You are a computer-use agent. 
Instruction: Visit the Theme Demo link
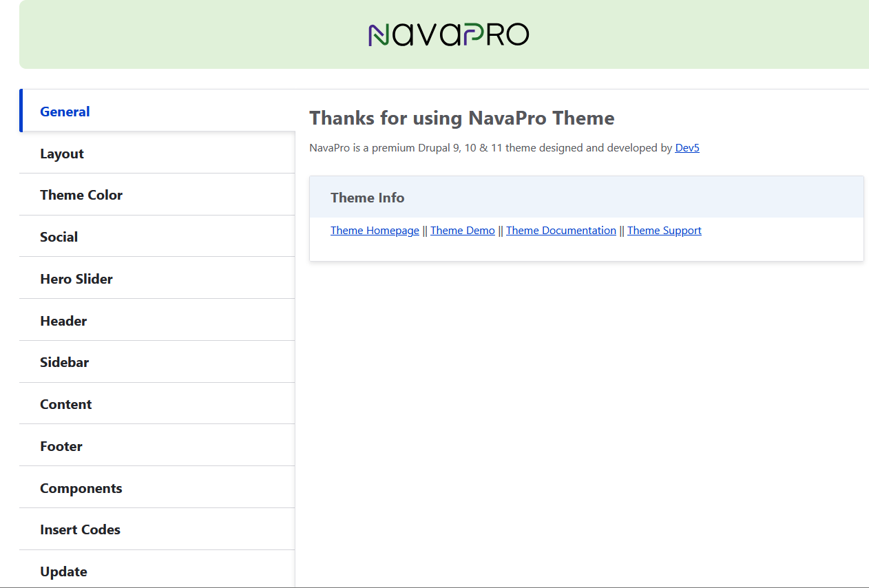point(462,231)
